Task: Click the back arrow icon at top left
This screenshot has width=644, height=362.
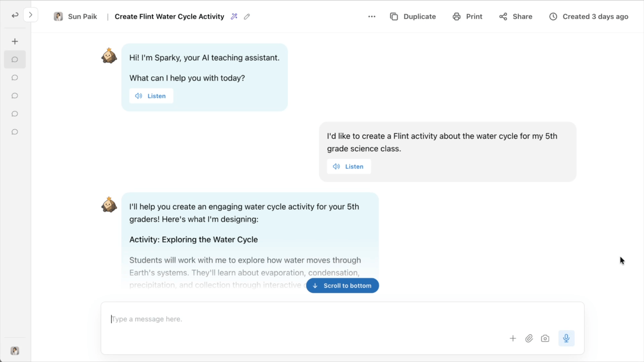Action: click(x=15, y=15)
